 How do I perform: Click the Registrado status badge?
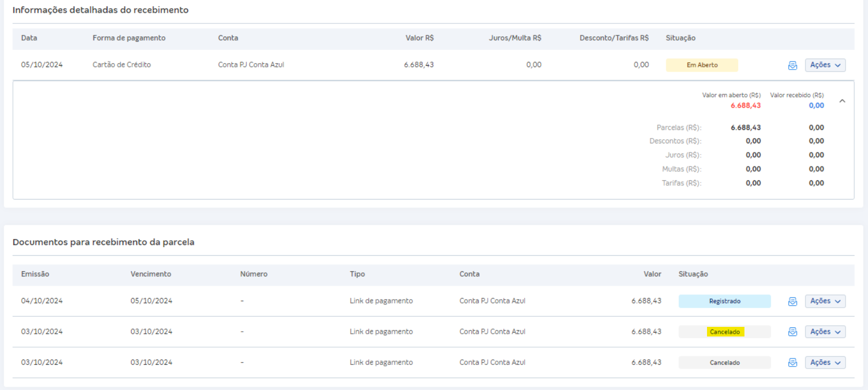tap(724, 301)
